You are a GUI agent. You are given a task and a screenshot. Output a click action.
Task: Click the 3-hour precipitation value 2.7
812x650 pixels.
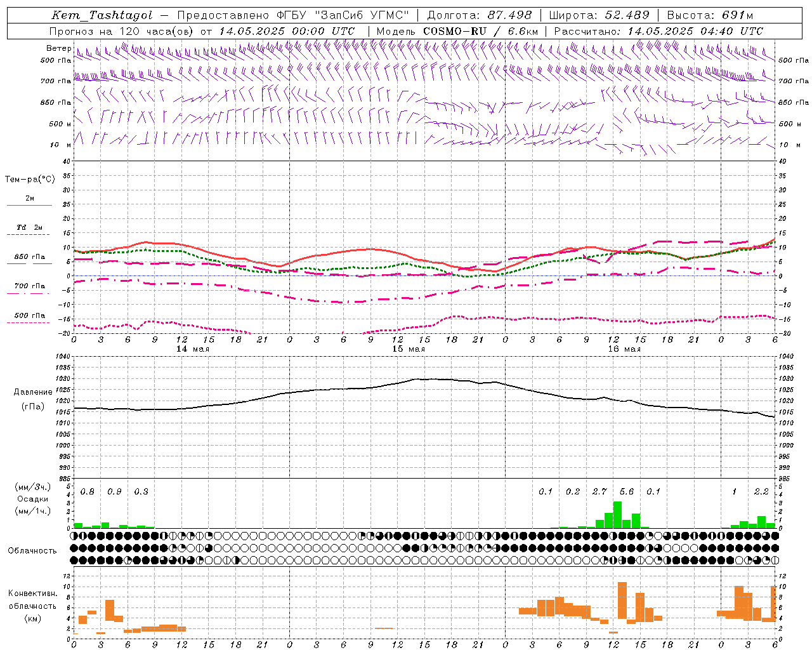pyautogui.click(x=599, y=492)
